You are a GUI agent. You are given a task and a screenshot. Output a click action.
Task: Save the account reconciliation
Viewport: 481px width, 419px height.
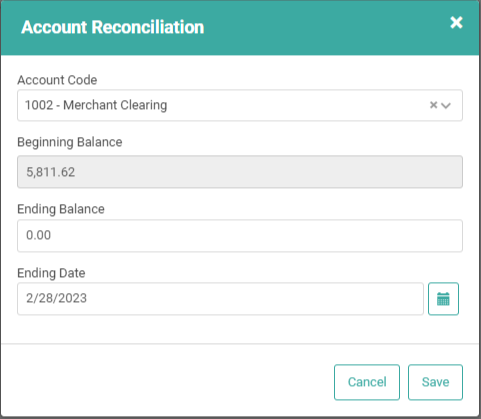coord(435,382)
